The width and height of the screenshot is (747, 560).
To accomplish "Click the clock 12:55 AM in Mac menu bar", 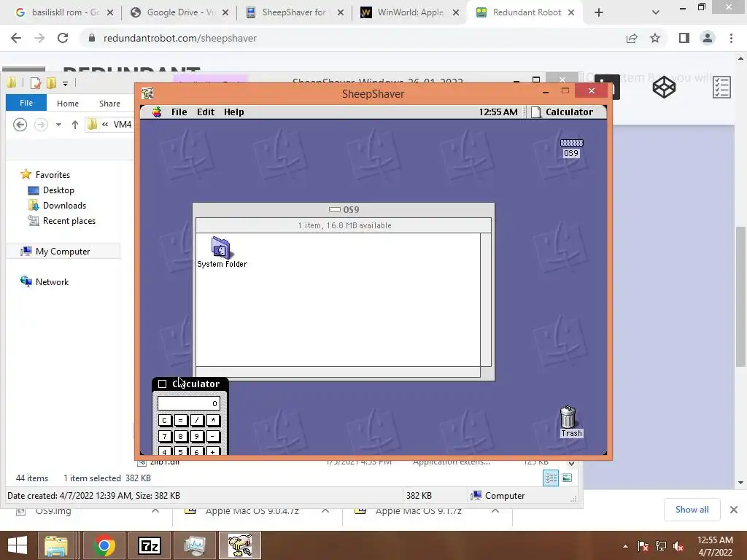I will pyautogui.click(x=498, y=112).
